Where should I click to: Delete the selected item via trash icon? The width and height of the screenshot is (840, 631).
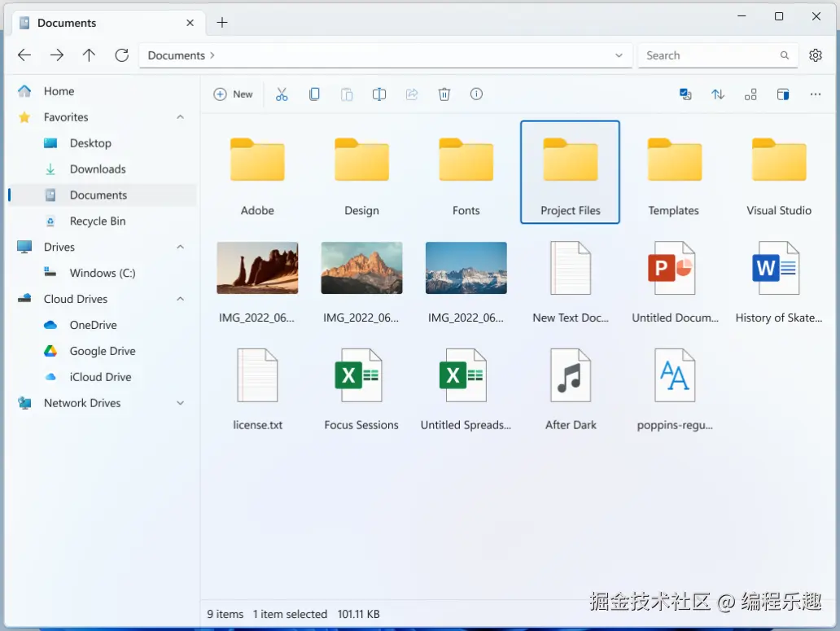point(444,94)
